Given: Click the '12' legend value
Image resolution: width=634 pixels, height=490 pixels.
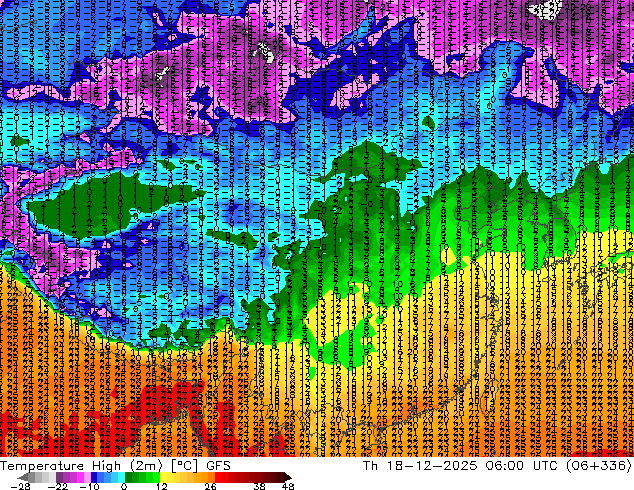Looking at the screenshot, I should (x=162, y=486).
